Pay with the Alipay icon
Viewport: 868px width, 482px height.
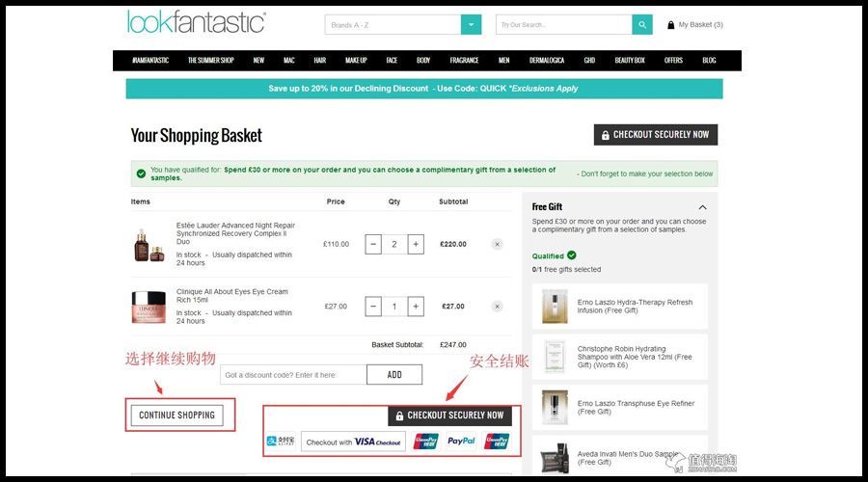281,442
